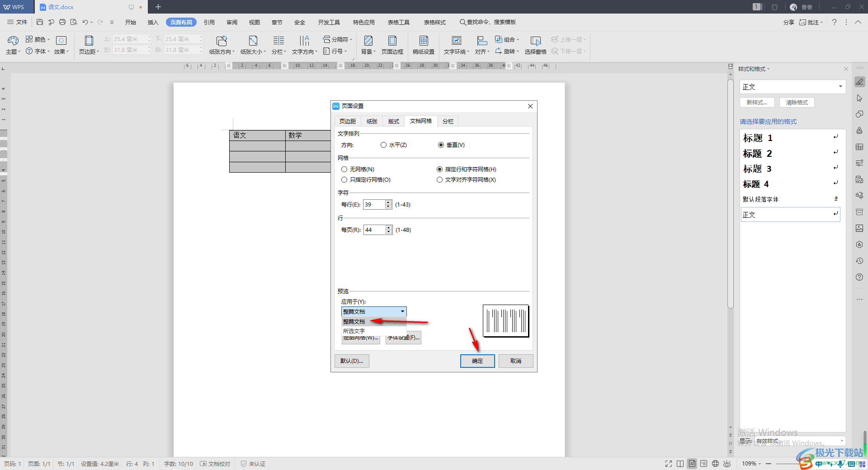Open Paper Orientation (纸张方向) tool
Viewport: 868px width, 470px height.
click(x=222, y=45)
